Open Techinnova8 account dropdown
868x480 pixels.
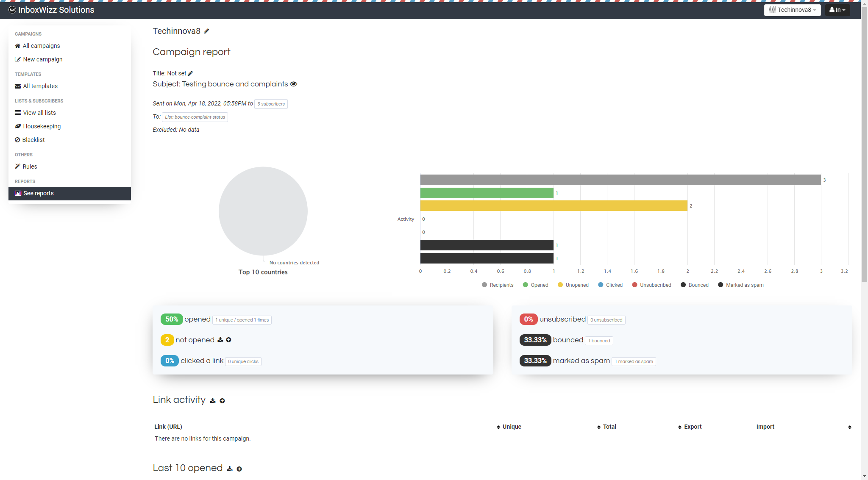click(792, 10)
